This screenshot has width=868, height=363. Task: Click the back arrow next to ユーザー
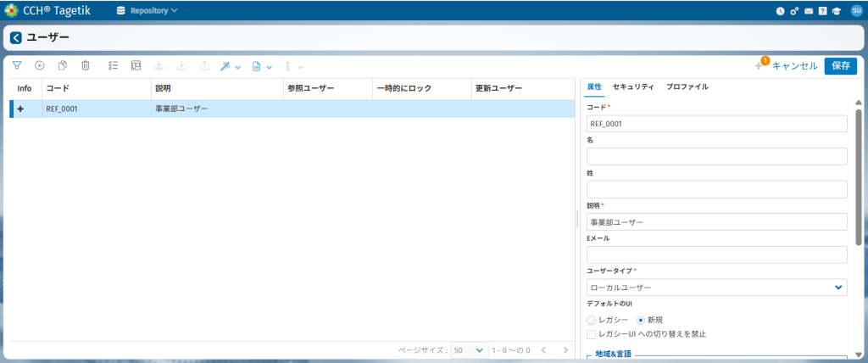coord(16,37)
